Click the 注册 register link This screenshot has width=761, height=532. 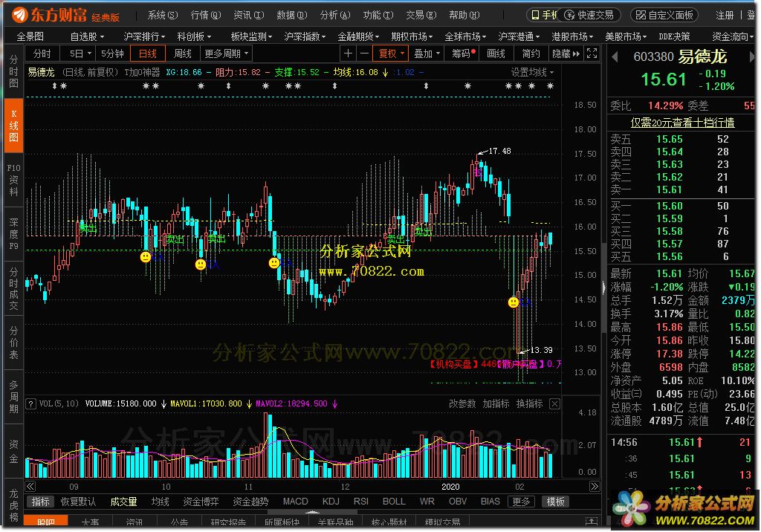click(725, 16)
